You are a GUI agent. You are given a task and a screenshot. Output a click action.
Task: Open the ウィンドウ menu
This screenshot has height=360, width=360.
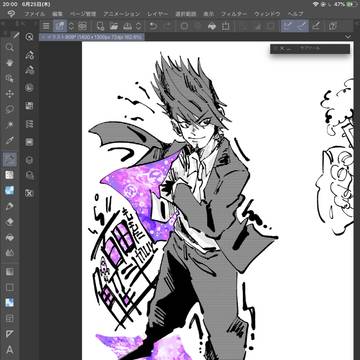(x=267, y=14)
